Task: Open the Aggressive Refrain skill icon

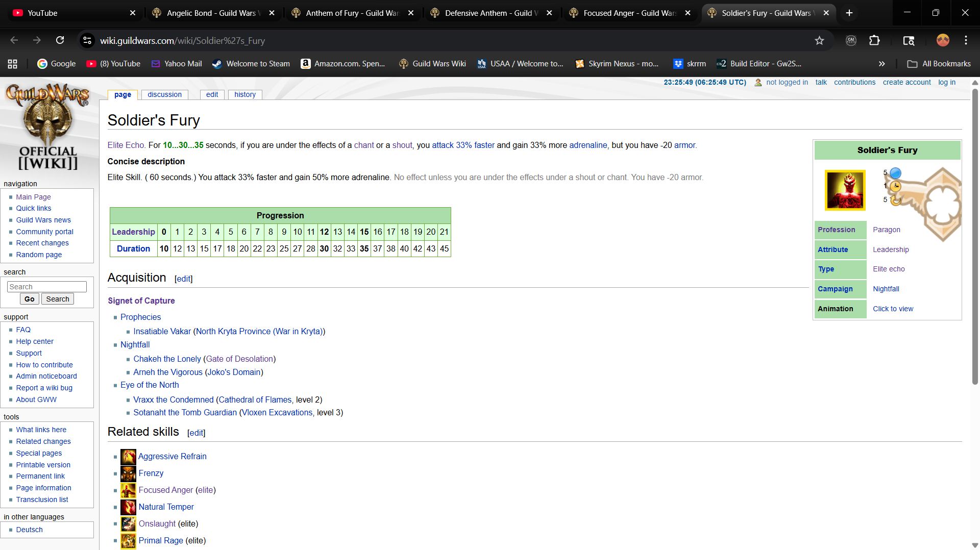Action: click(x=128, y=457)
